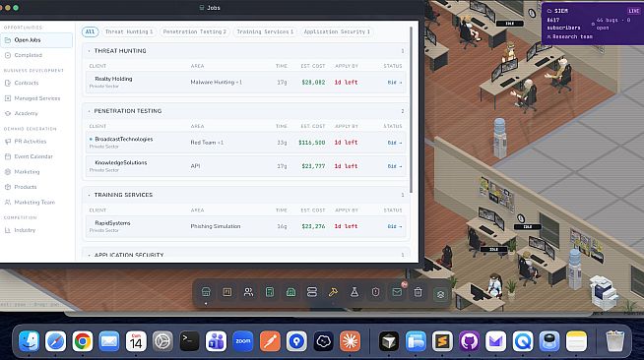
Task: Click the board panel icon in game toolbar
Action: (x=227, y=292)
